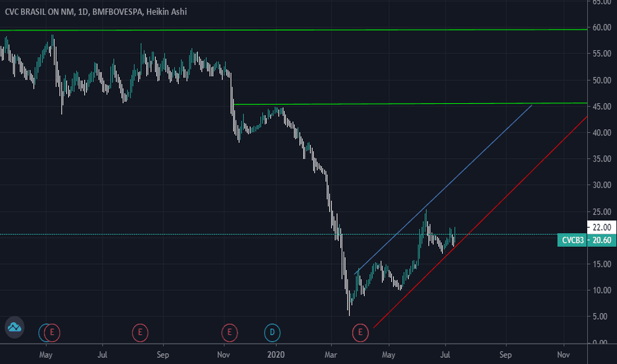Click the 35.00 price axis label
The height and width of the screenshot is (364, 617).
coord(602,159)
